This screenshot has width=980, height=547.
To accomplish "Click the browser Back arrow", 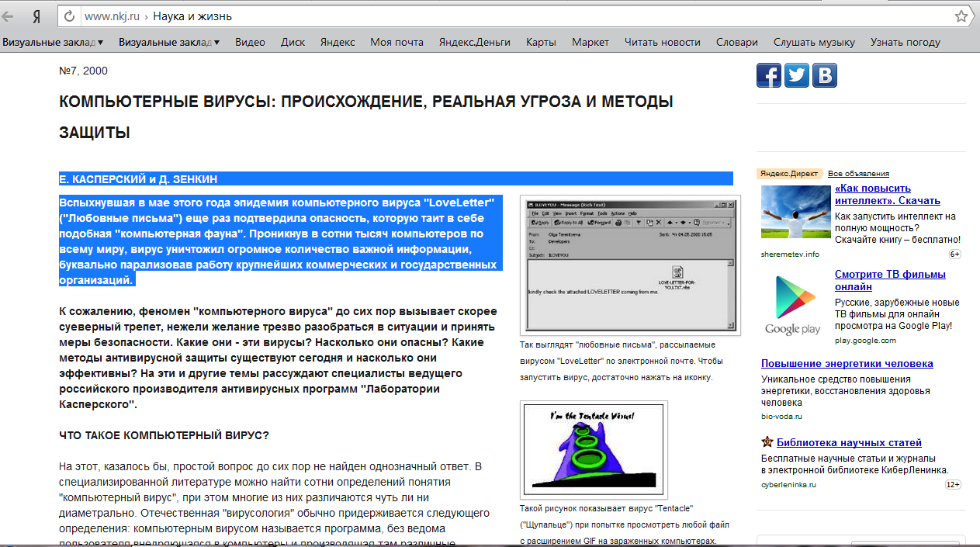I will [9, 16].
